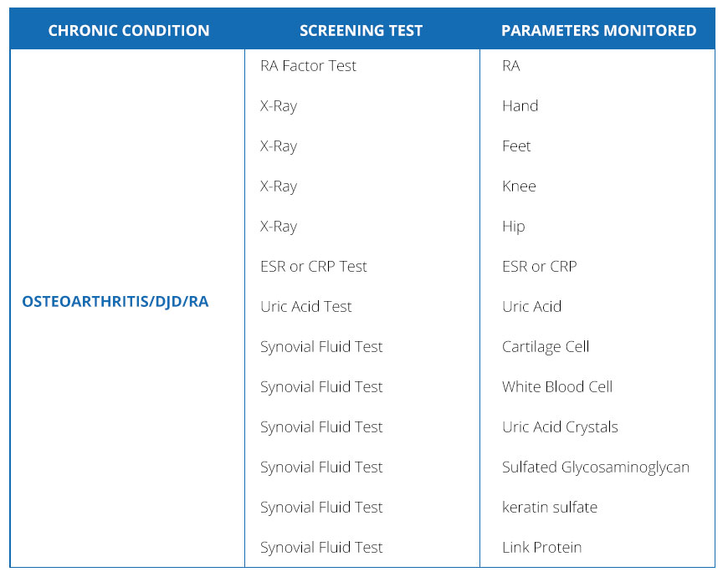Select the RA Factor Test cell
The image size is (728, 577).
click(x=308, y=66)
